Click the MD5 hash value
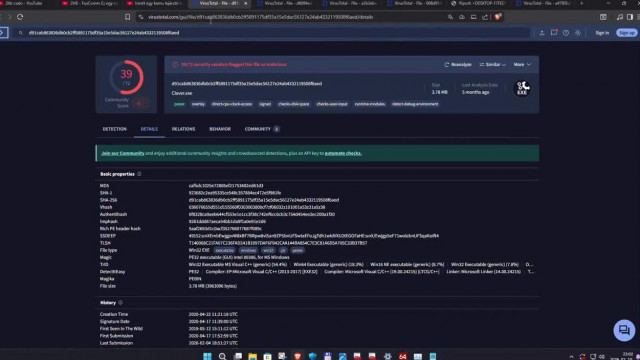The width and height of the screenshot is (640, 360). click(x=226, y=186)
